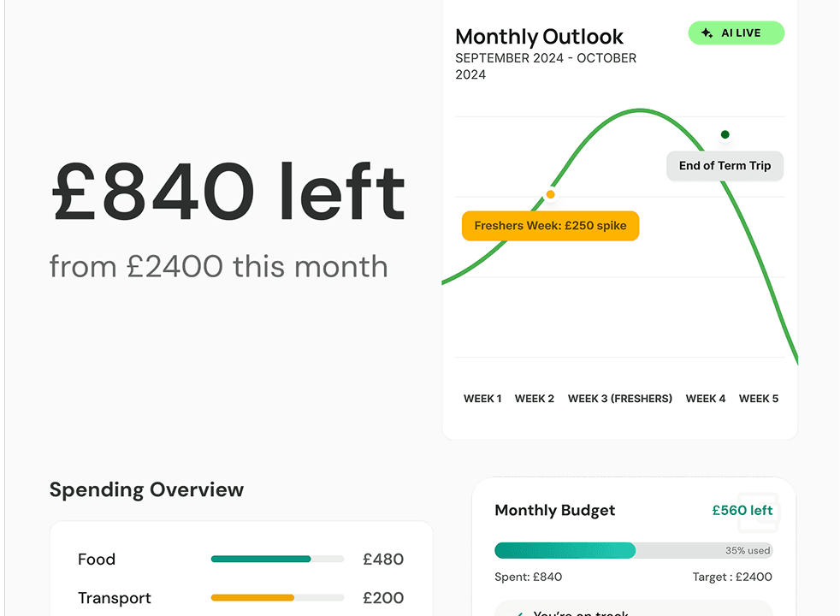Click the Spending Overview heading
This screenshot has width=840, height=616.
pyautogui.click(x=146, y=489)
